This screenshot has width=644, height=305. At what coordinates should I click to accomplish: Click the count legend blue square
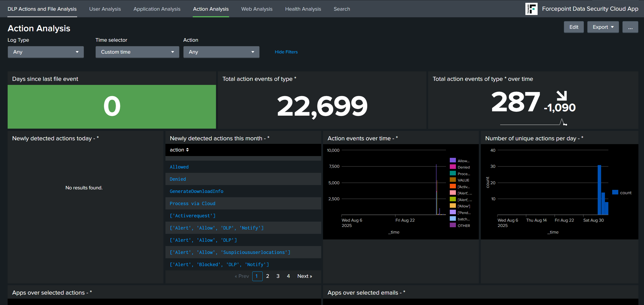coord(615,192)
